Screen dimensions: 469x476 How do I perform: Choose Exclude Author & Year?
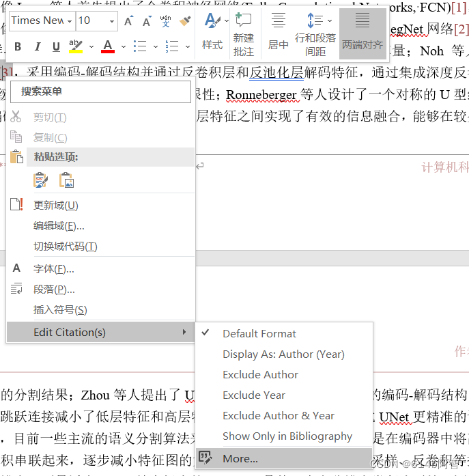(x=284, y=416)
